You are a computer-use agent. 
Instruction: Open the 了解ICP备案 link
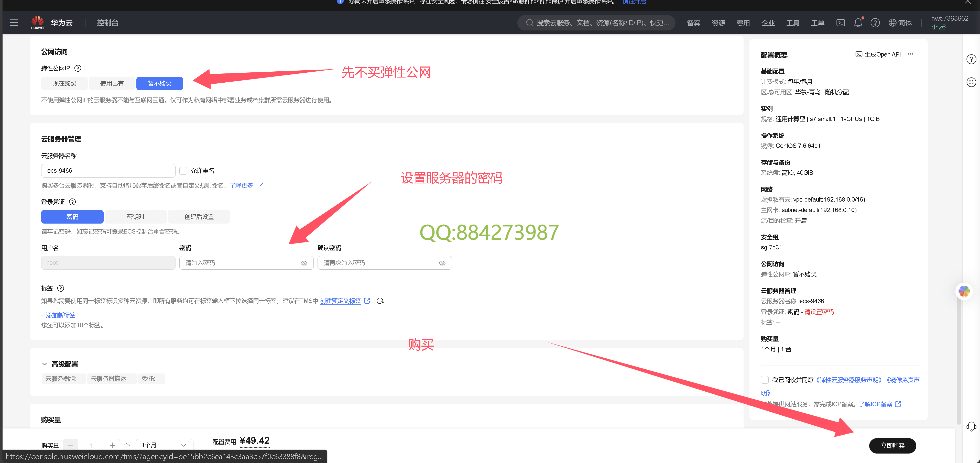[x=876, y=404]
